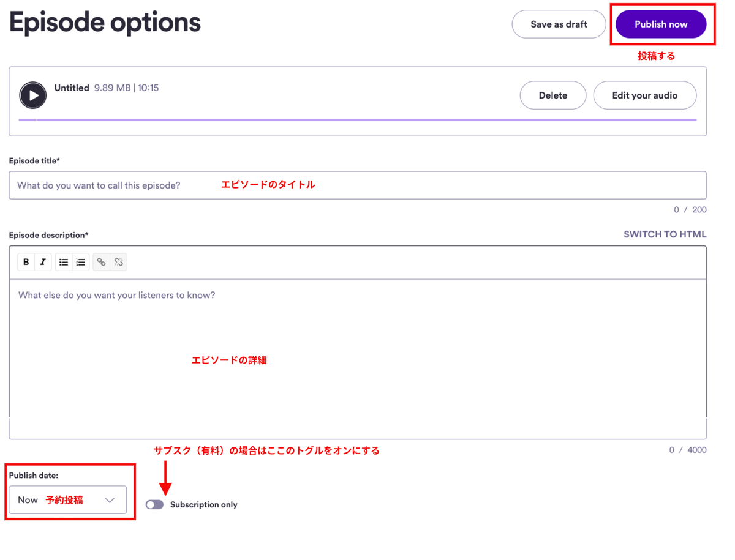Switch description editor to HTML
The width and height of the screenshot is (735, 560).
tap(665, 234)
